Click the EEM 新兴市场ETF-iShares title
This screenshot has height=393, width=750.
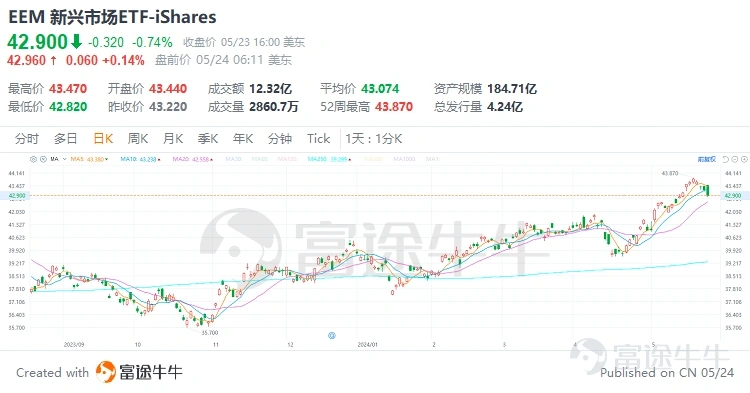pyautogui.click(x=112, y=17)
